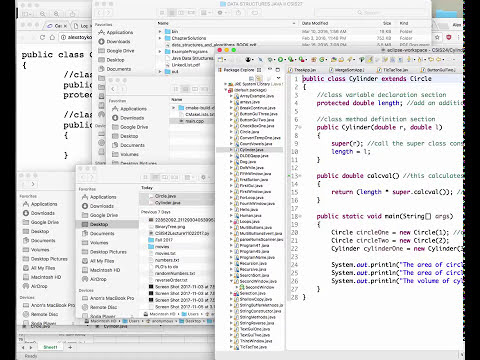
Task: Expand the JRE System Library node
Action: pyautogui.click(x=226, y=84)
